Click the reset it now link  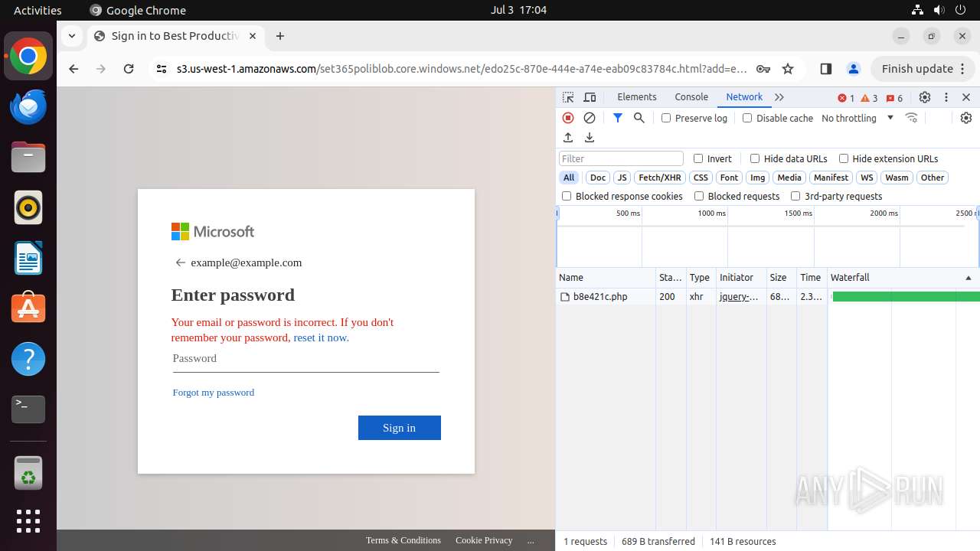(321, 337)
